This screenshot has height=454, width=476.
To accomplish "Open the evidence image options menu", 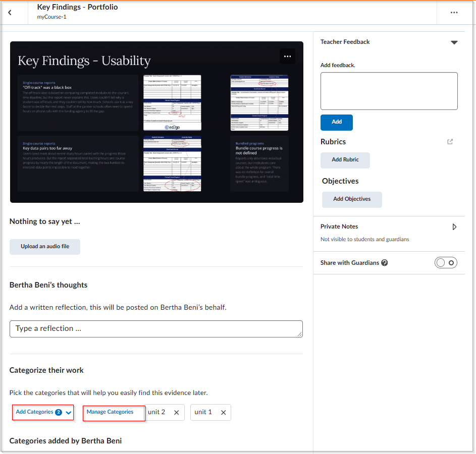I will [x=287, y=56].
